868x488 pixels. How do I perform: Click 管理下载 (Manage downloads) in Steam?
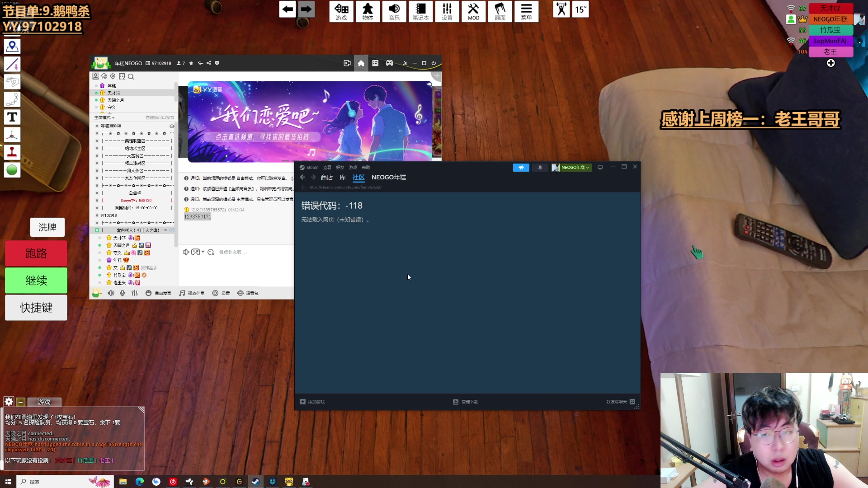[466, 402]
